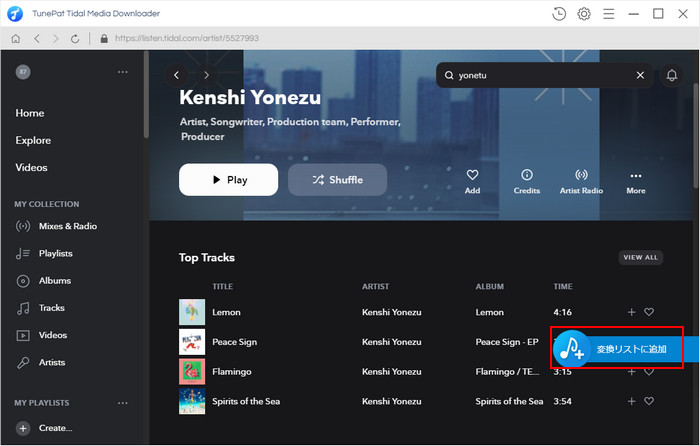Open the Lemon track title

(226, 312)
